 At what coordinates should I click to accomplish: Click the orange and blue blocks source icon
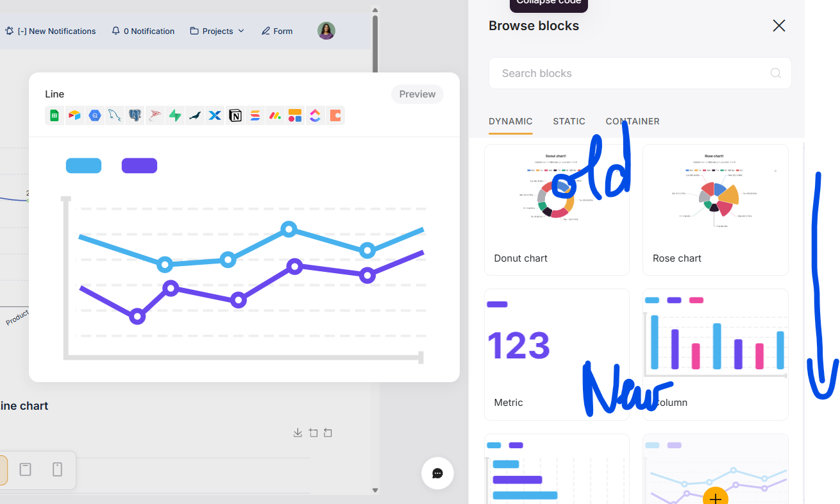tap(295, 115)
